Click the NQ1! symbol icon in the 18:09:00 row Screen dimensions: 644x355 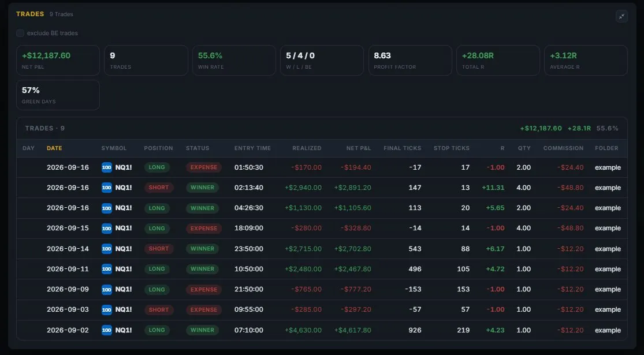pos(107,228)
